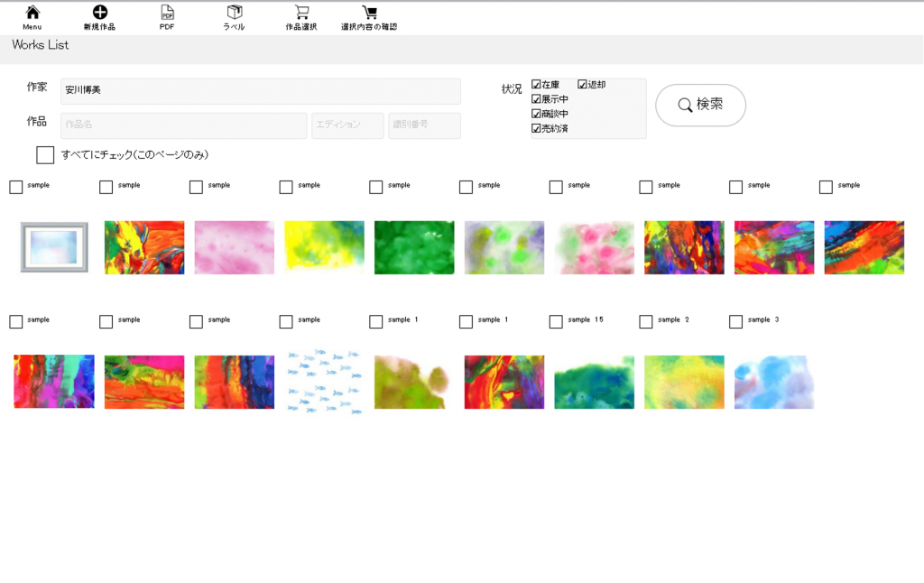Uncheck the 返却 status checkbox
The width and height of the screenshot is (924, 583).
coord(582,85)
